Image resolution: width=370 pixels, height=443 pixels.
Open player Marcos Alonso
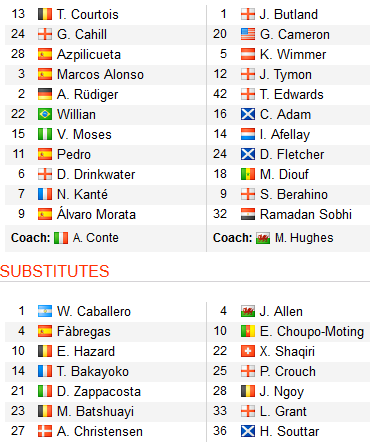pos(100,74)
